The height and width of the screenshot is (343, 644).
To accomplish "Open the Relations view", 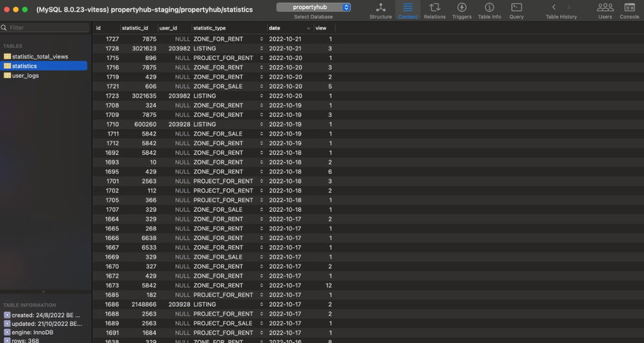I will click(x=434, y=10).
